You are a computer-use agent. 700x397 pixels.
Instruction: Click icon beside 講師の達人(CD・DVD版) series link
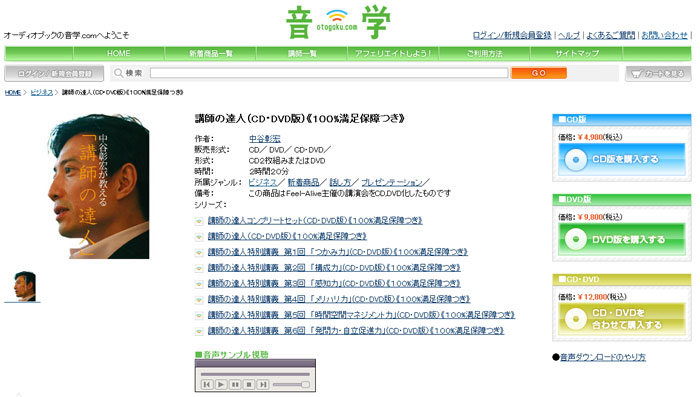point(199,237)
